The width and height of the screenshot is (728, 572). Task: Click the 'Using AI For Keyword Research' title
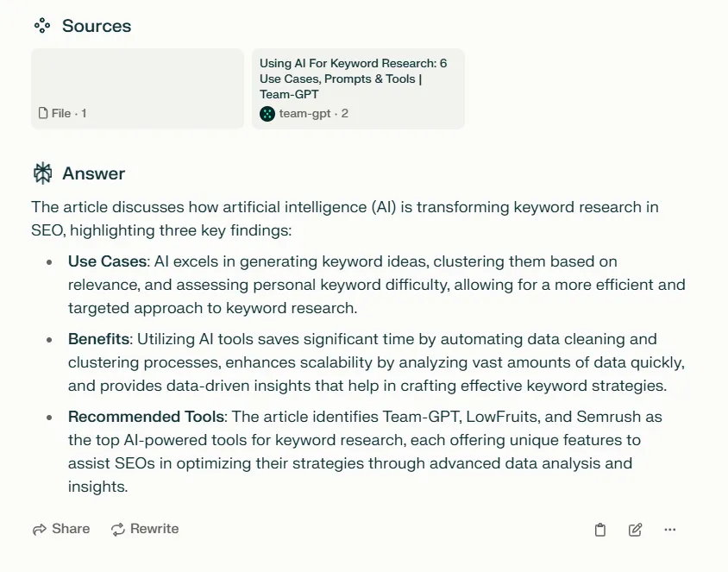coord(353,79)
